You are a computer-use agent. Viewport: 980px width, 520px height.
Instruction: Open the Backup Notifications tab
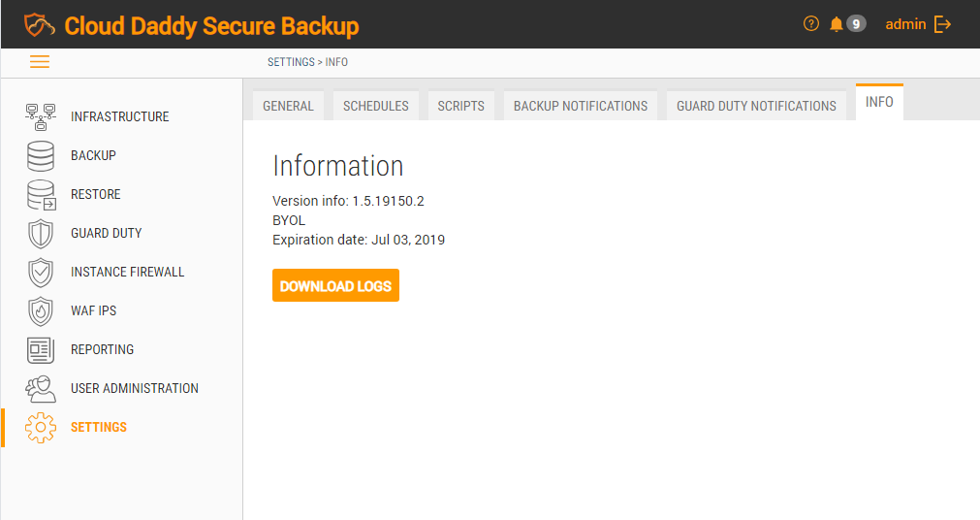581,106
